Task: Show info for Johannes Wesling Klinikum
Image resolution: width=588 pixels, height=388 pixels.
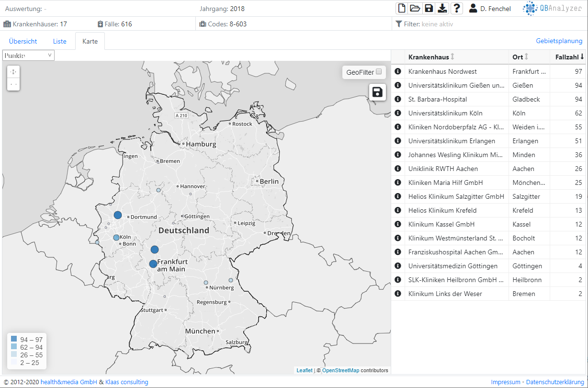Action: pyautogui.click(x=397, y=155)
